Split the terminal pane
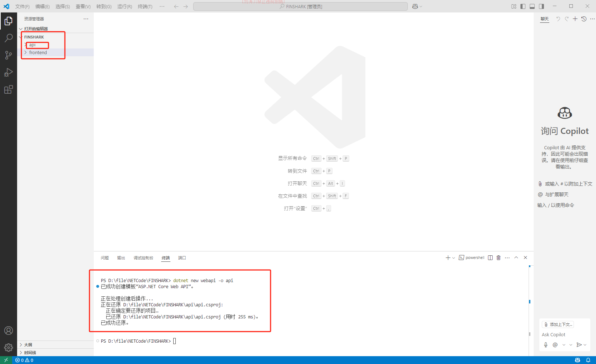This screenshot has height=364, width=596. point(490,258)
